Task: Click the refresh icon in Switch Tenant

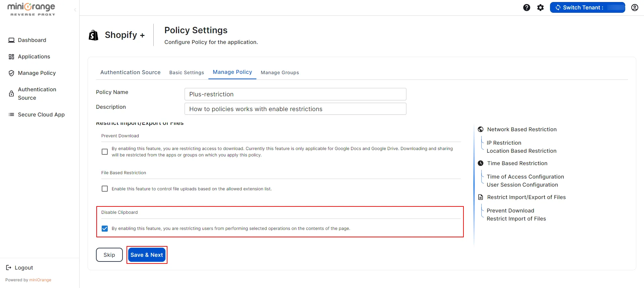Action: click(558, 7)
